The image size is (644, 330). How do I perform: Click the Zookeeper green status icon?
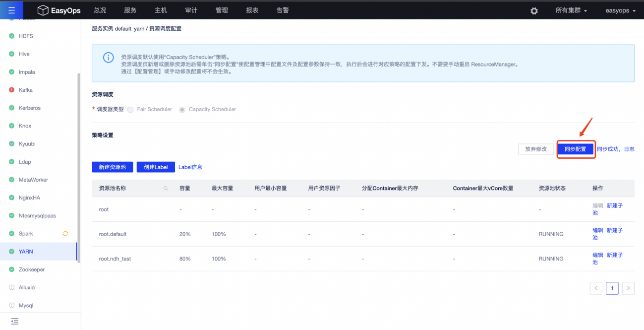click(x=11, y=269)
